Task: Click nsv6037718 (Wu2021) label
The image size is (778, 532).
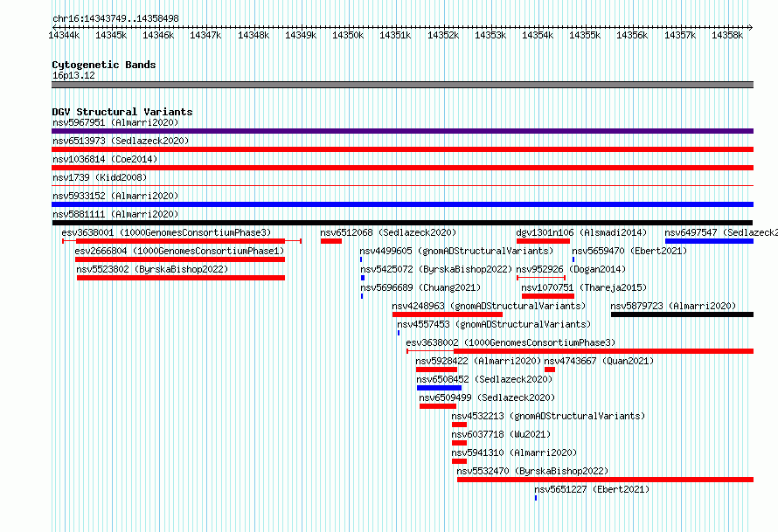Action: (501, 434)
